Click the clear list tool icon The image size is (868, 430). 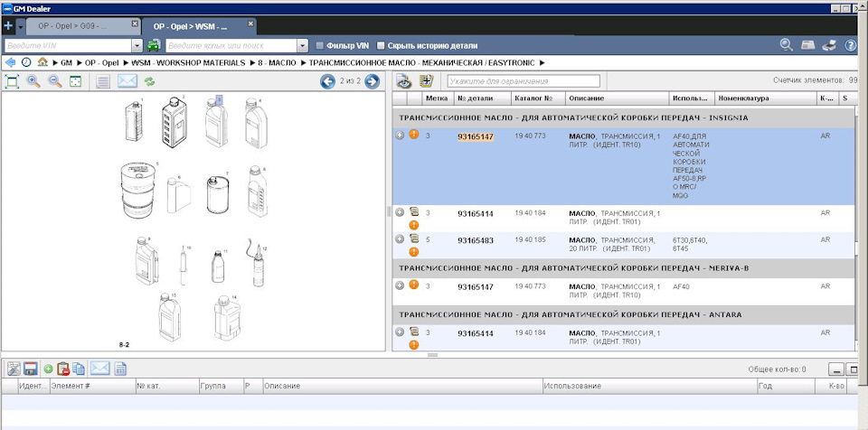(x=14, y=369)
